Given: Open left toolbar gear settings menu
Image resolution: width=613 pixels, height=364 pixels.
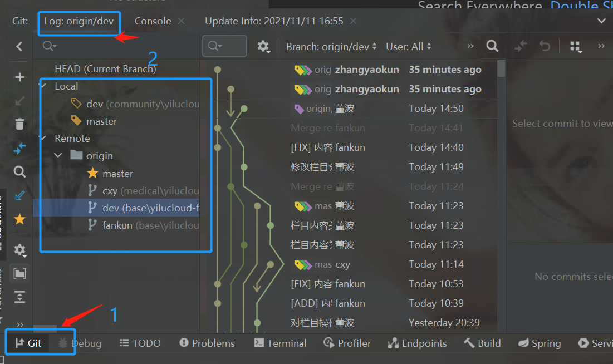Looking at the screenshot, I should coord(20,250).
